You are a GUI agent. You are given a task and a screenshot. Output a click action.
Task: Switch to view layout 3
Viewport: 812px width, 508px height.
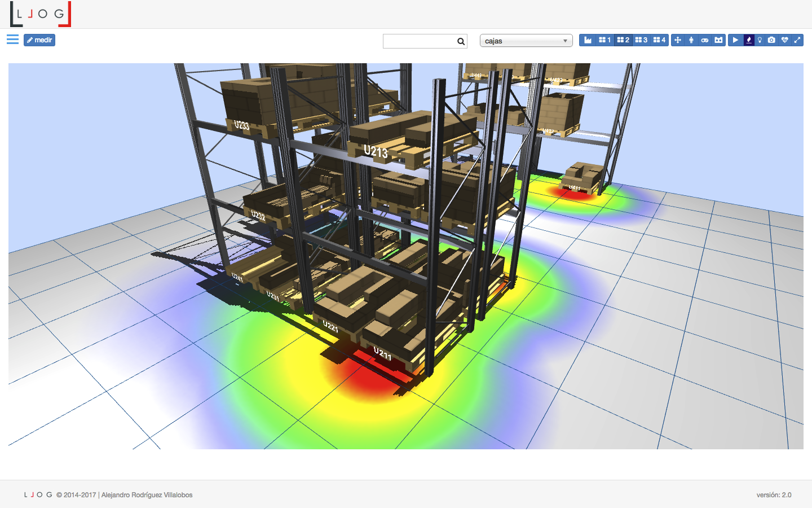pos(641,40)
